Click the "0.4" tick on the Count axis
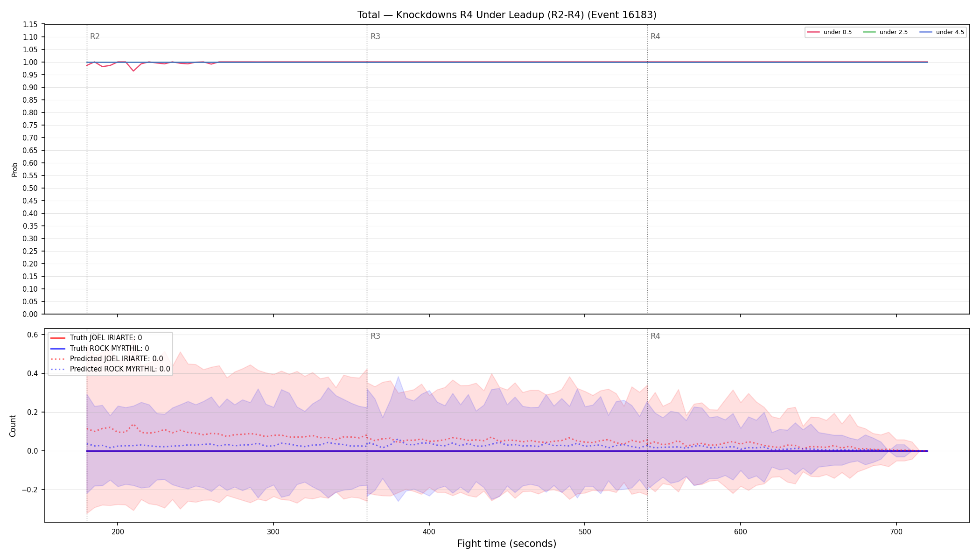The height and width of the screenshot is (560, 980). pos(33,373)
